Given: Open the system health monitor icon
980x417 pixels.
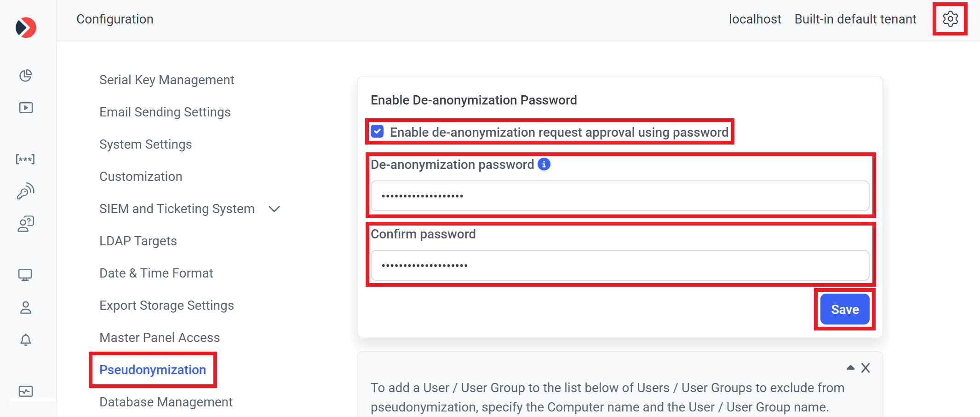Looking at the screenshot, I should [26, 391].
